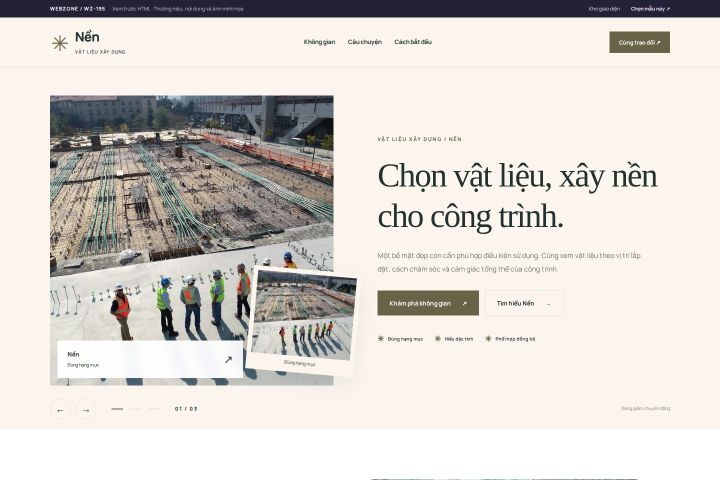Open the small polaroid thumbnail photo

[304, 314]
